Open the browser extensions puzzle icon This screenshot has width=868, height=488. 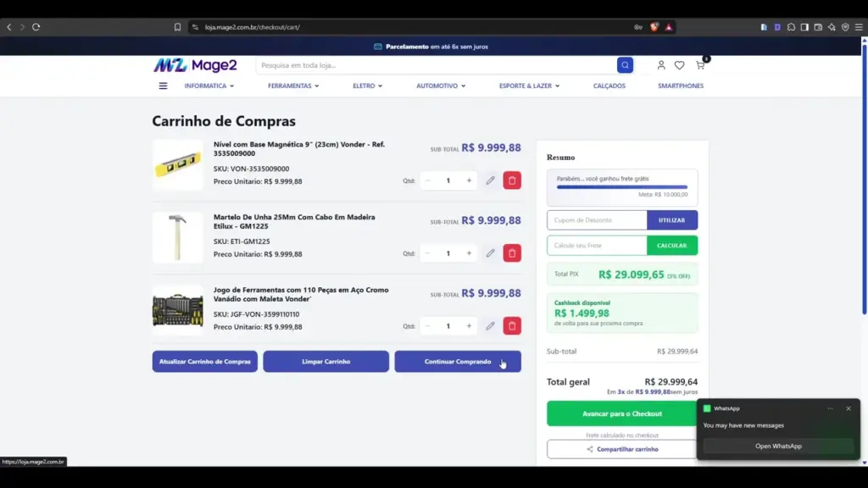click(791, 26)
